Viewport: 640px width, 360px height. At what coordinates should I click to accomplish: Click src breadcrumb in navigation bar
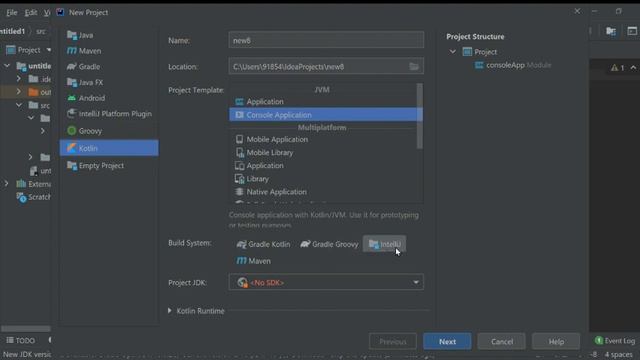tap(41, 31)
